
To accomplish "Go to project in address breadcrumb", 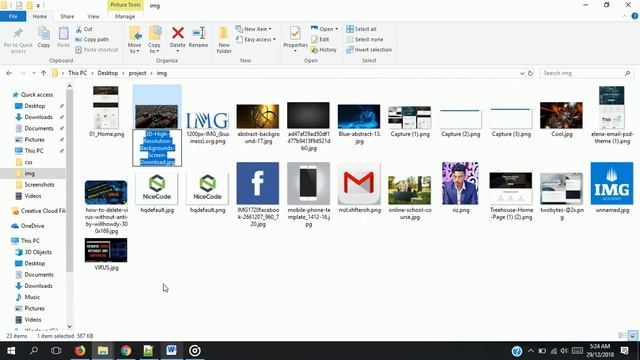I will tap(138, 73).
